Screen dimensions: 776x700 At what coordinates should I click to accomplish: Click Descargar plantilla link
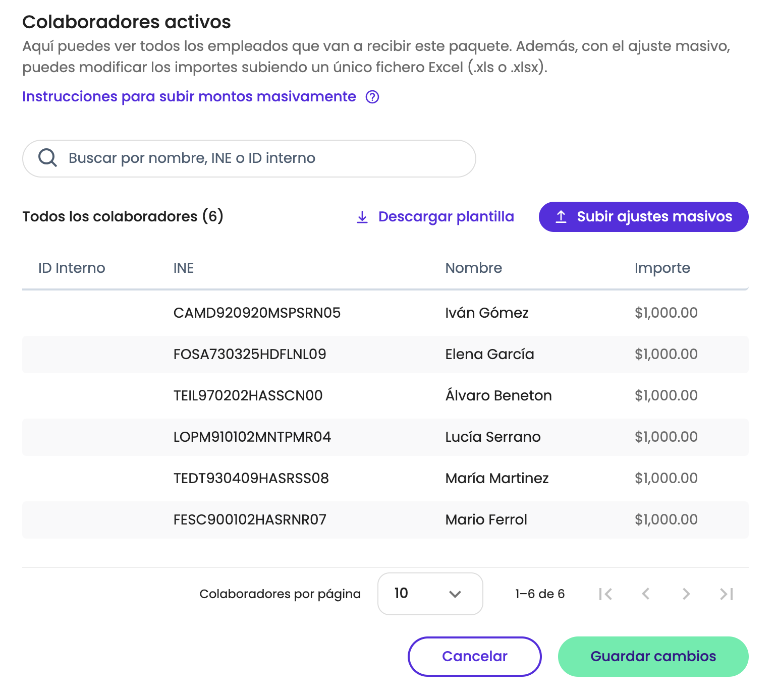coord(446,217)
